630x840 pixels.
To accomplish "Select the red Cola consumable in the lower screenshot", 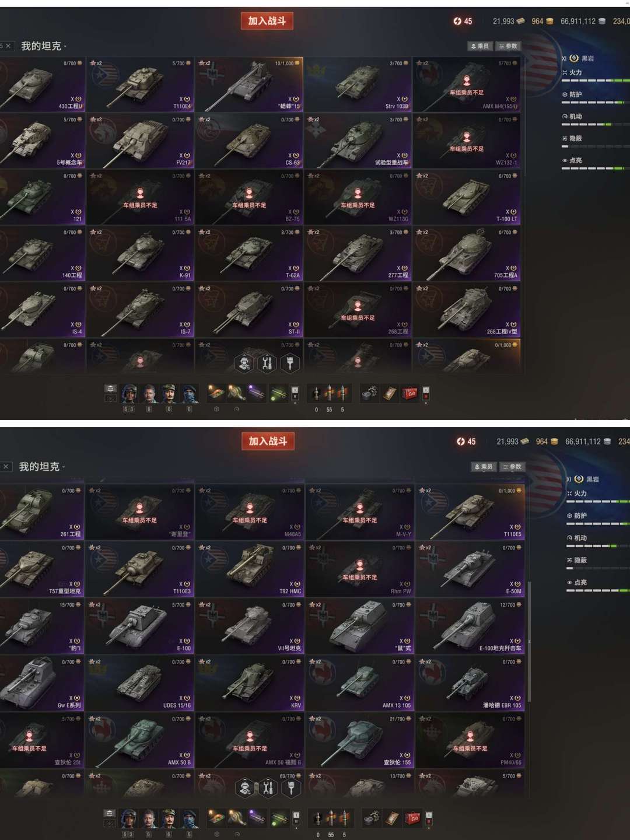I will coord(413,818).
